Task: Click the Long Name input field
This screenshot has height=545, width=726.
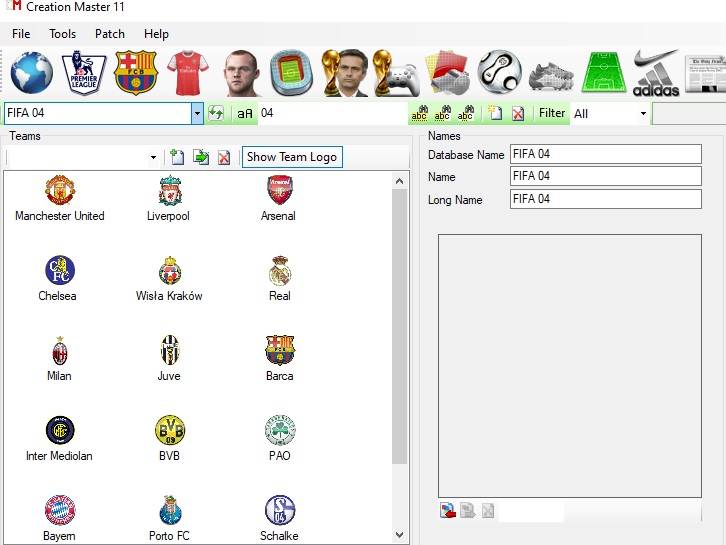Action: click(606, 199)
